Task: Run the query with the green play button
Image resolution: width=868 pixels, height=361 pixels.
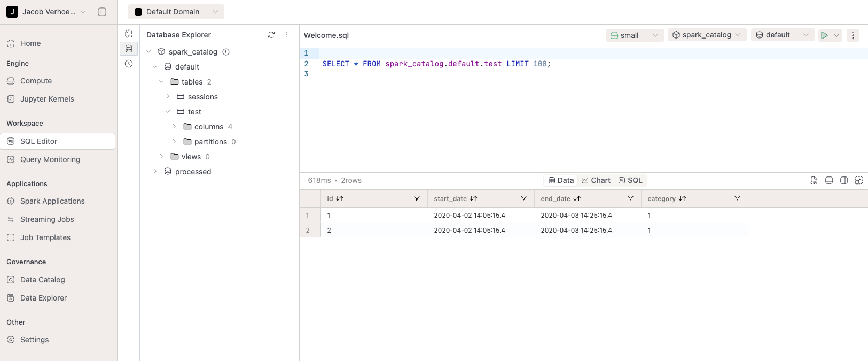Action: coord(824,35)
